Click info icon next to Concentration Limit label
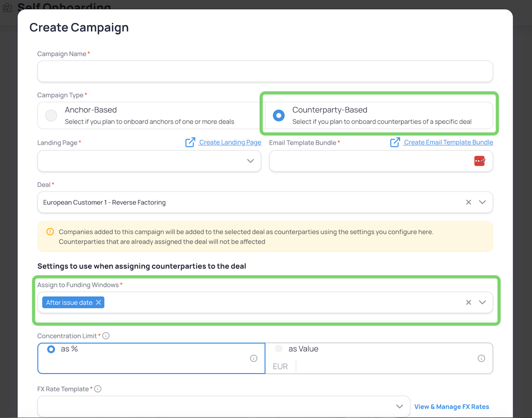Image resolution: width=532 pixels, height=418 pixels. (x=106, y=336)
